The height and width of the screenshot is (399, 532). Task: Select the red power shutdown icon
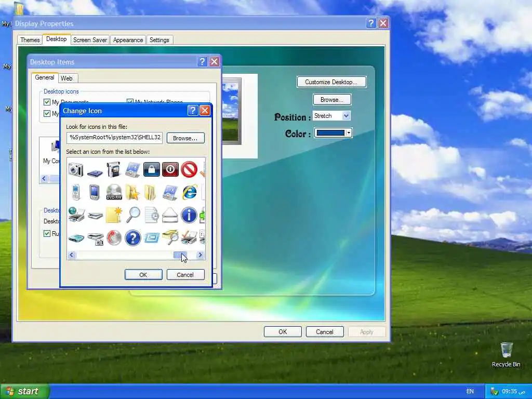tap(170, 169)
